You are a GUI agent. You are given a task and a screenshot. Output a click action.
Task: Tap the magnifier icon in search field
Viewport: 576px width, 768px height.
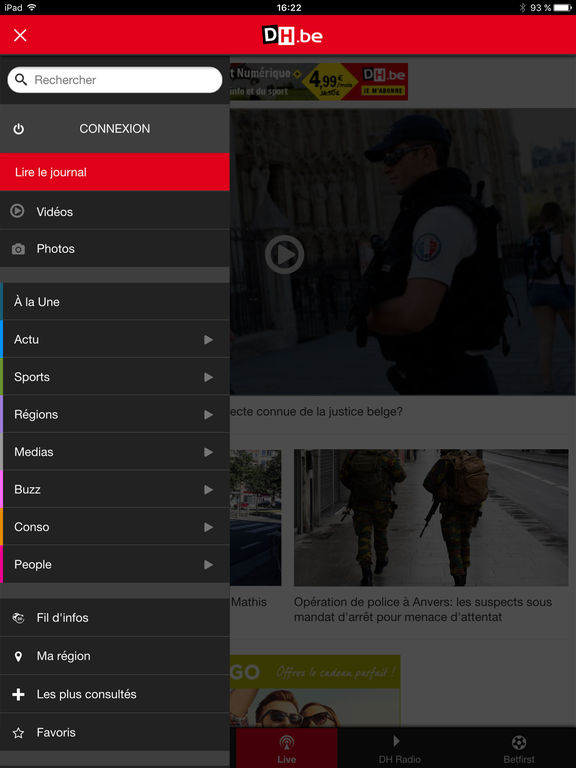(x=21, y=79)
